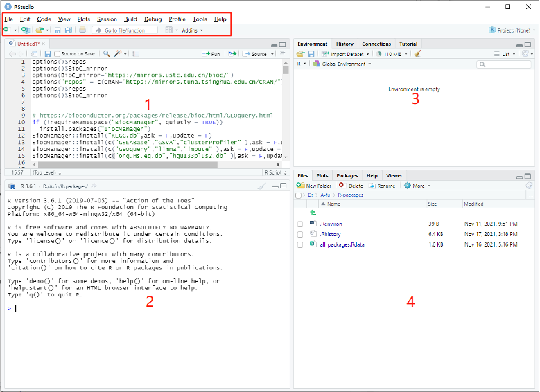The height and width of the screenshot is (392, 540).
Task: Switch to the Packages tab
Action: 347,176
